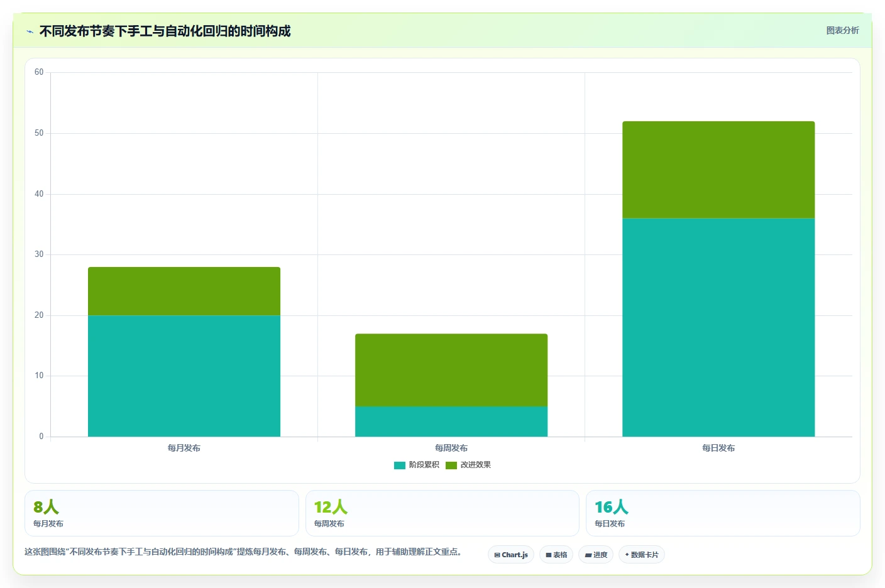885x588 pixels.
Task: Click the green segment of 每月发布 bar
Action: [184, 291]
